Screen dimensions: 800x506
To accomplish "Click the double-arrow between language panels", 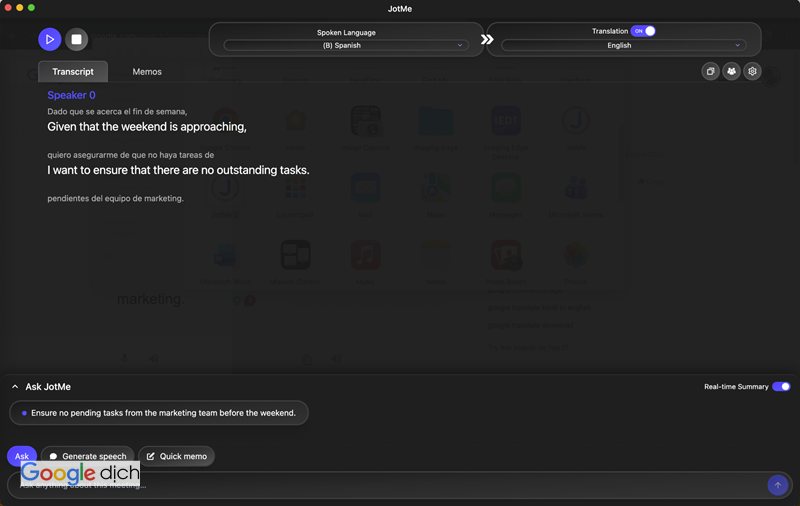I will pos(487,39).
